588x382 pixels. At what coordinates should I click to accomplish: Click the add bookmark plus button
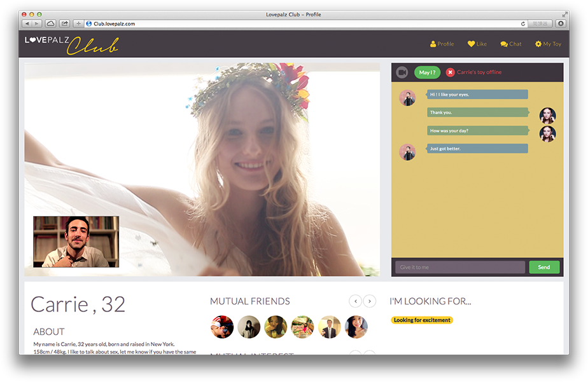coord(78,24)
